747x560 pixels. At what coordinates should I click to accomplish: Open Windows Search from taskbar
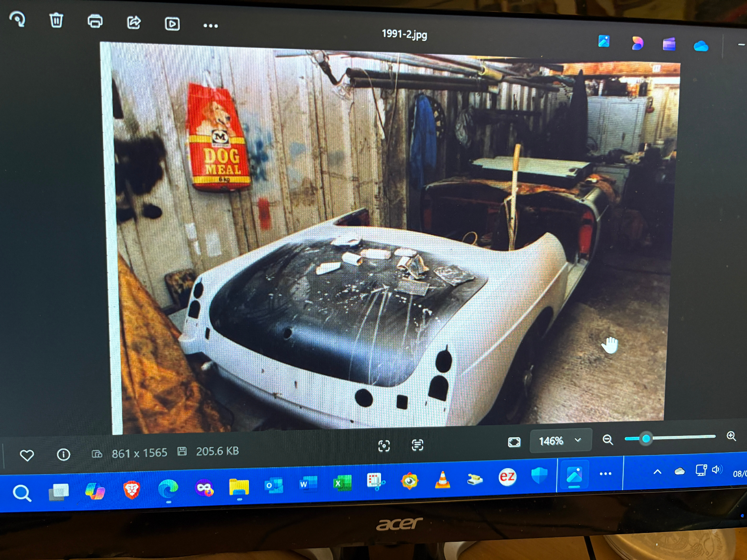point(22,493)
